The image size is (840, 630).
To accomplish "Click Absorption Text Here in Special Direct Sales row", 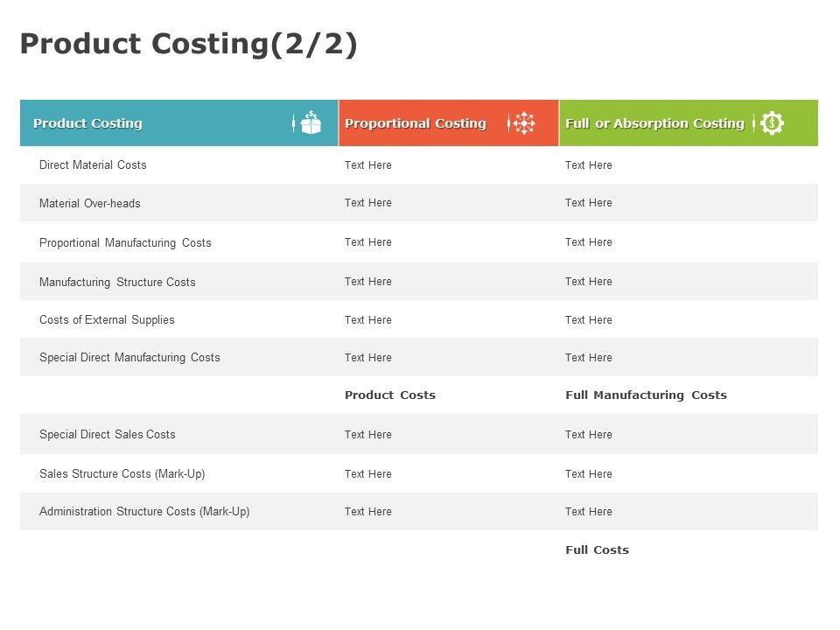I will 588,435.
